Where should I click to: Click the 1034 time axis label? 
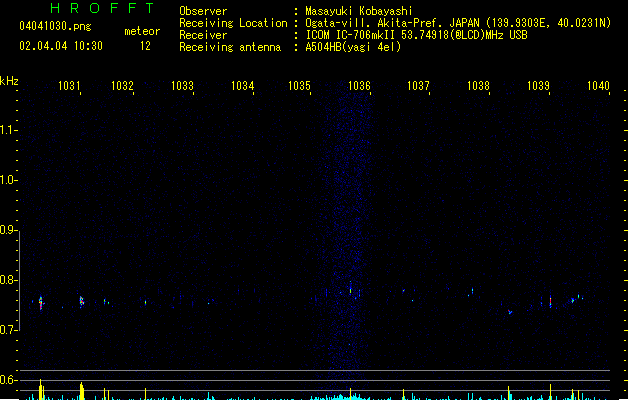click(242, 85)
